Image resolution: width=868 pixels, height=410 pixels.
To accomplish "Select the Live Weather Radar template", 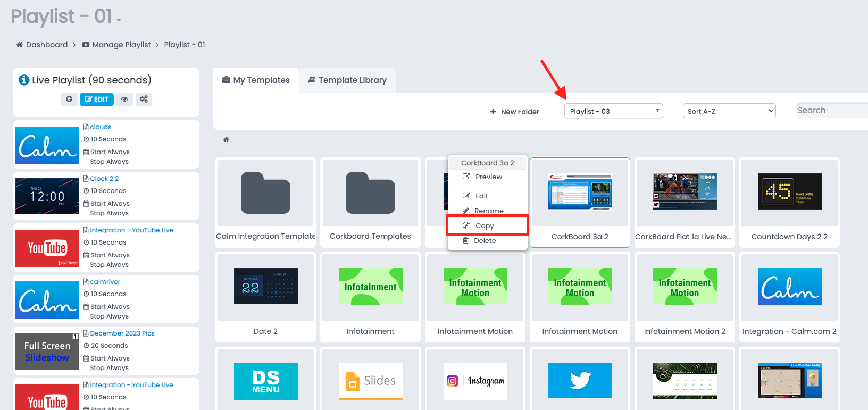I will 789,381.
